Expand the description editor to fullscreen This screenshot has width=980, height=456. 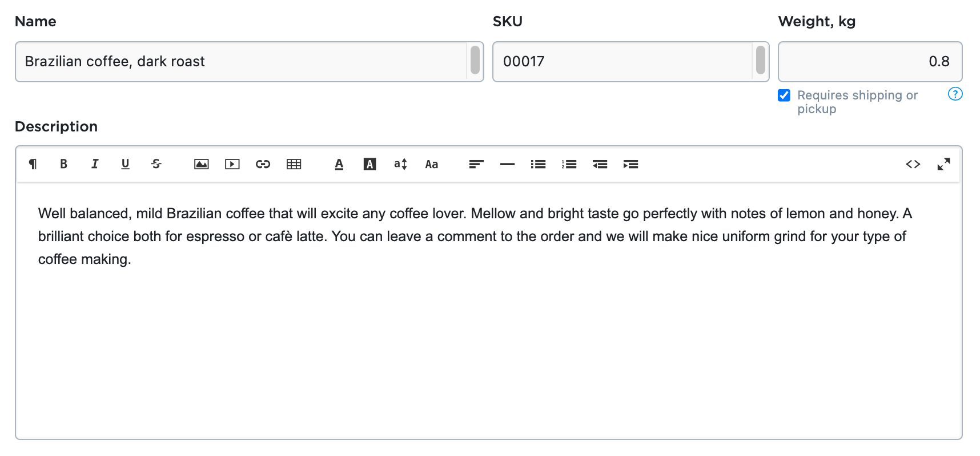click(944, 164)
